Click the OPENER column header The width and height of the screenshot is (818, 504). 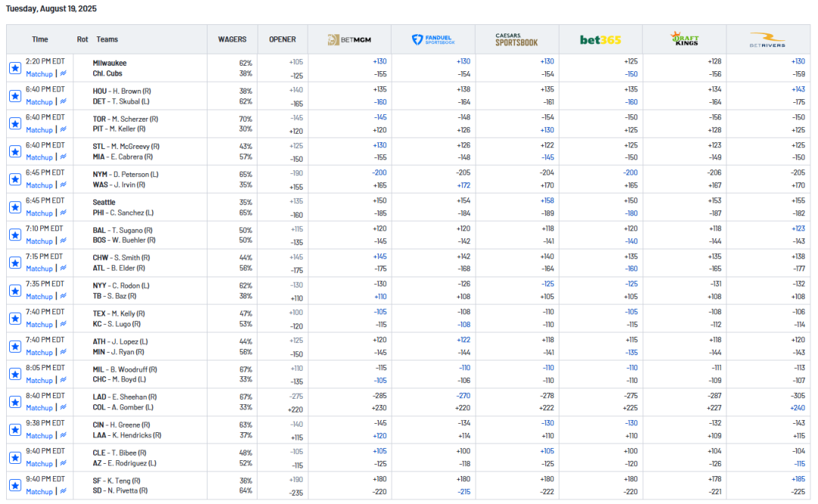pyautogui.click(x=283, y=39)
